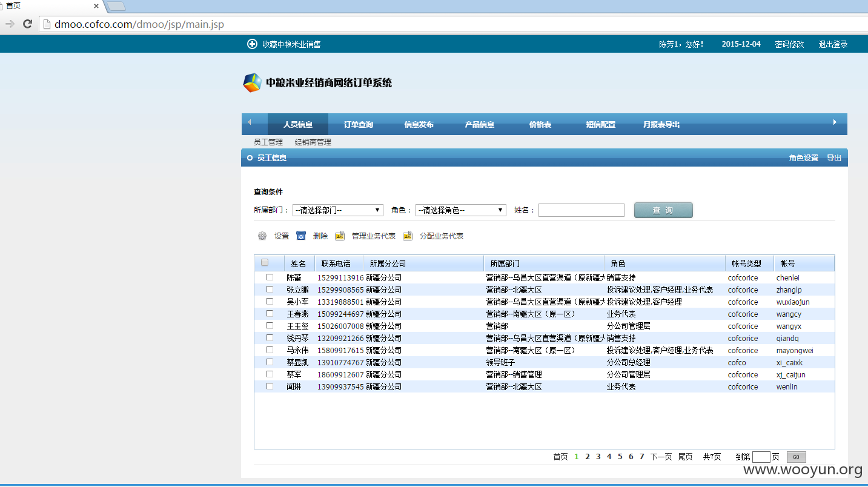Click the 角色设置 link

(804, 158)
